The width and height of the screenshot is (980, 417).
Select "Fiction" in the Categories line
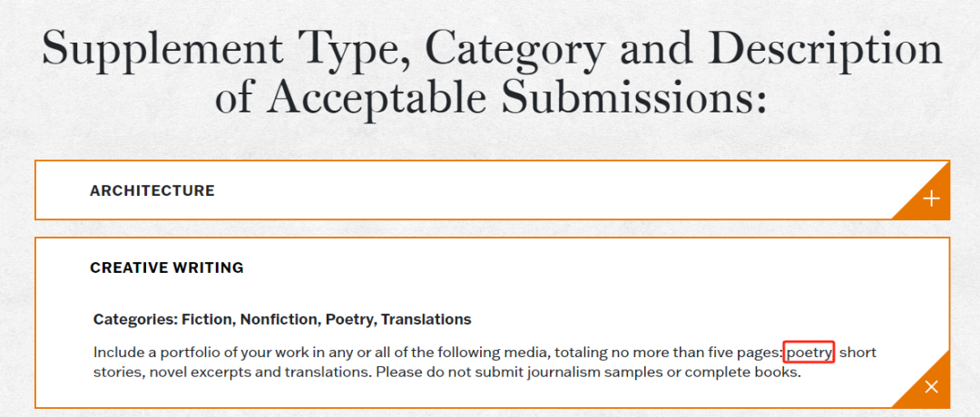pyautogui.click(x=206, y=319)
